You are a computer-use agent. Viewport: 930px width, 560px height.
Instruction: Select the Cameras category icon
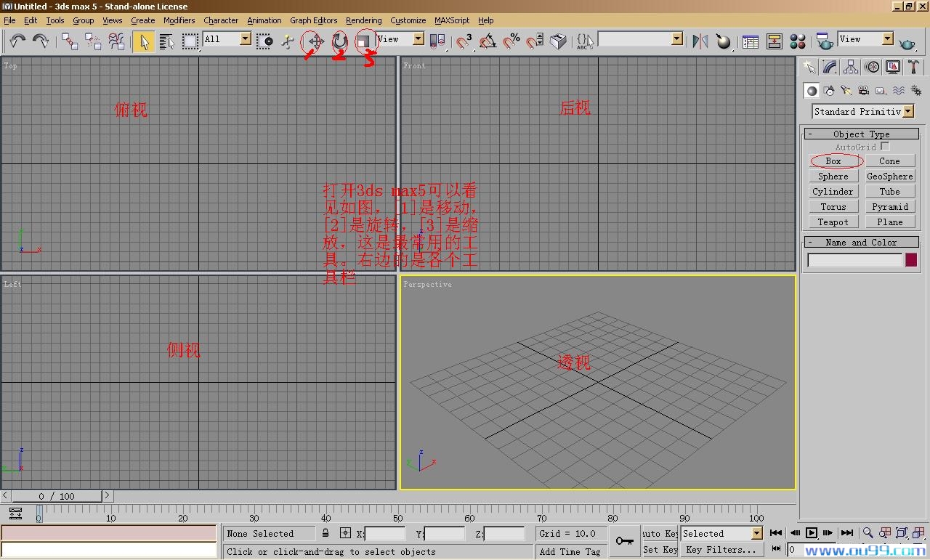pyautogui.click(x=864, y=91)
